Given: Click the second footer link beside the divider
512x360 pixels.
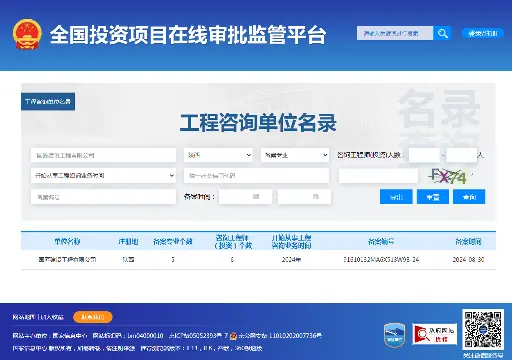Looking at the screenshot, I should 52,317.
